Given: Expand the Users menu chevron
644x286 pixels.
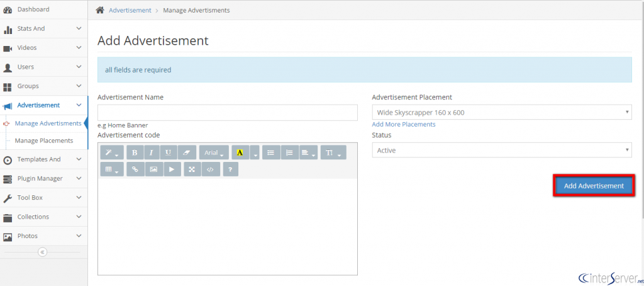Looking at the screenshot, I should (x=79, y=67).
